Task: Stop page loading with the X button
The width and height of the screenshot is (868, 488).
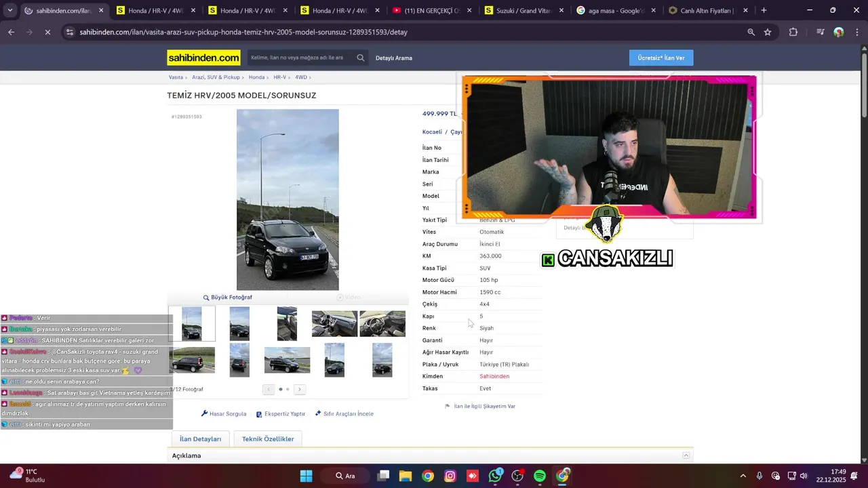Action: click(48, 32)
